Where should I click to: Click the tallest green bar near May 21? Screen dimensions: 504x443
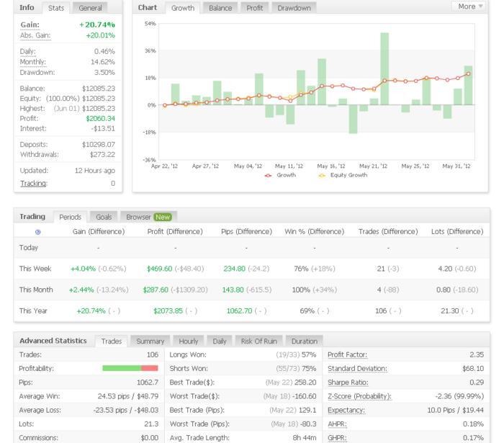(x=384, y=68)
